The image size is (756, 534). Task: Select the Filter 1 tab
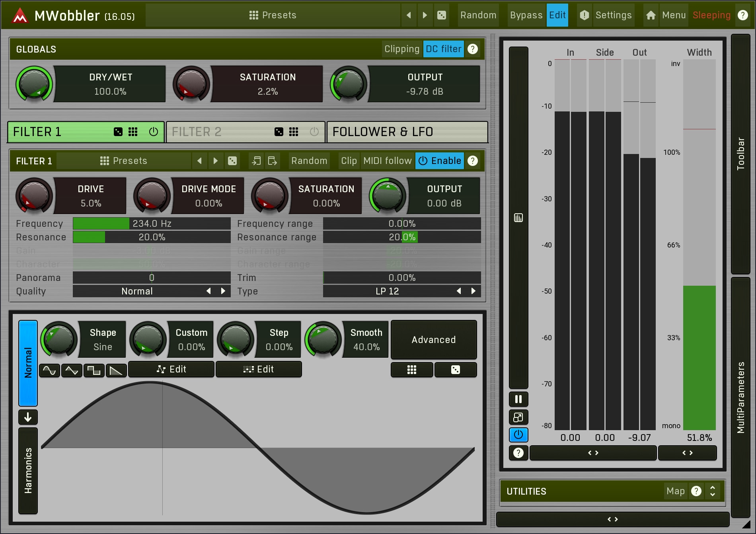click(x=86, y=132)
